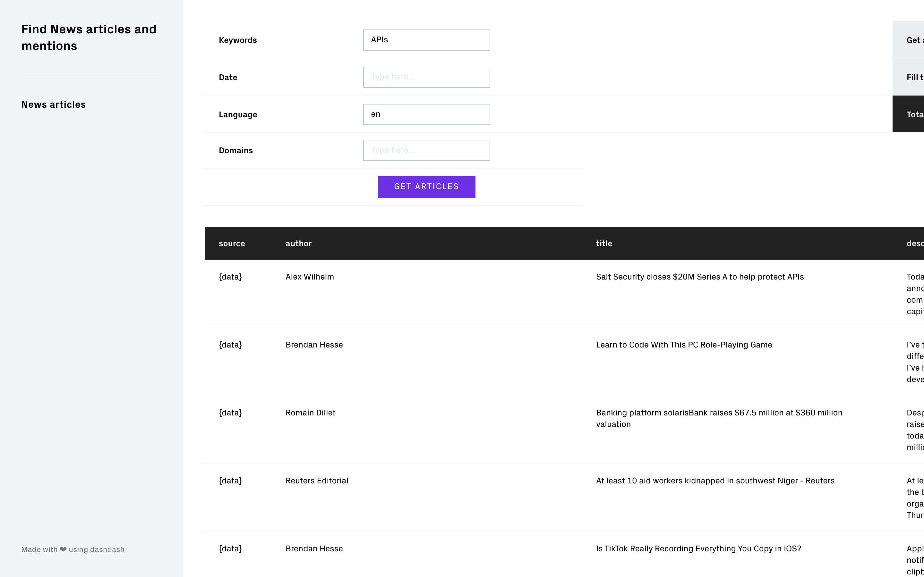Image resolution: width=924 pixels, height=577 pixels.
Task: Click the Keywords input field
Action: pos(426,40)
